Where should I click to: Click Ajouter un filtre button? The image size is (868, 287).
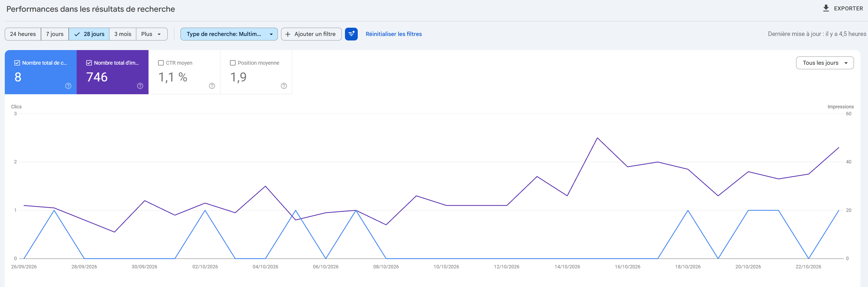(x=311, y=34)
